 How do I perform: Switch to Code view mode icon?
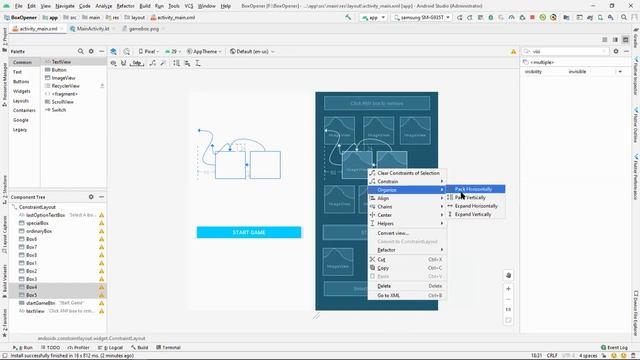604,40
